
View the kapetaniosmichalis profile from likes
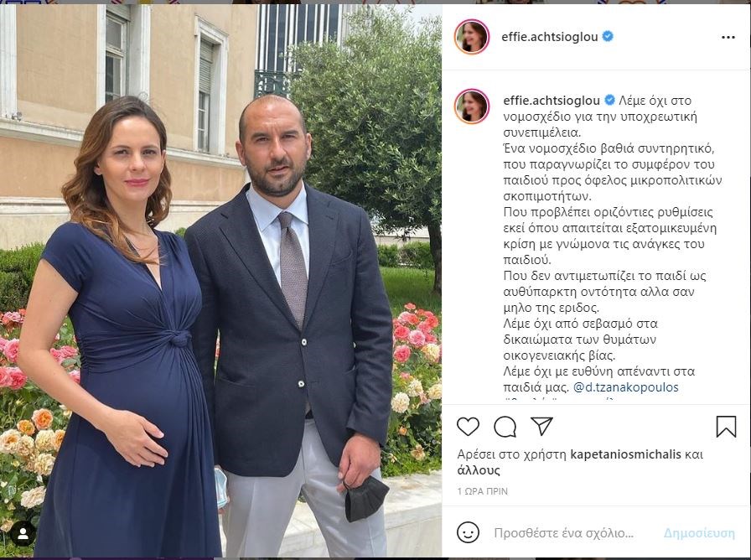(625, 454)
